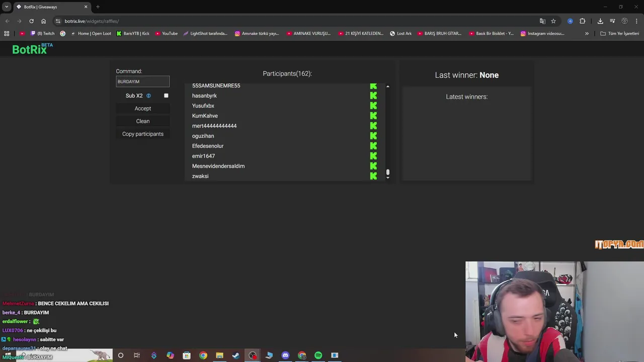This screenshot has height=362, width=644.
Task: Click the Accept button
Action: coord(143,109)
